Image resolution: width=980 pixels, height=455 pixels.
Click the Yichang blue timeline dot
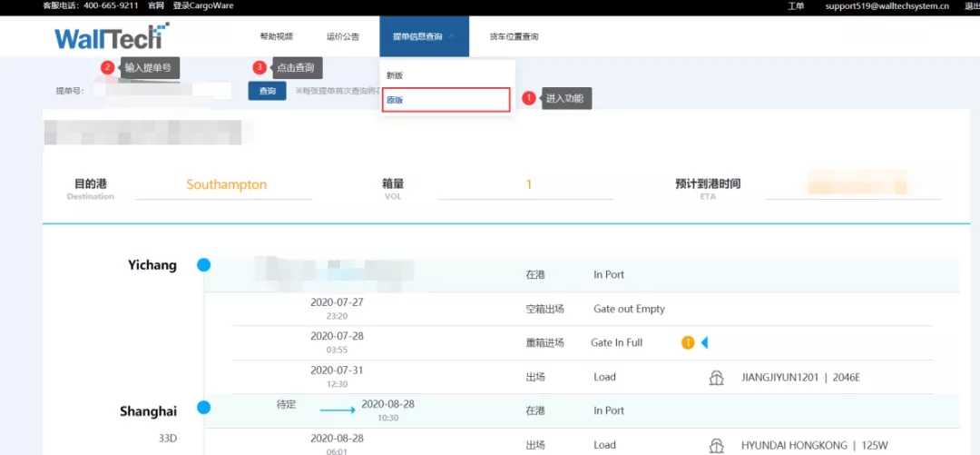[x=203, y=265]
